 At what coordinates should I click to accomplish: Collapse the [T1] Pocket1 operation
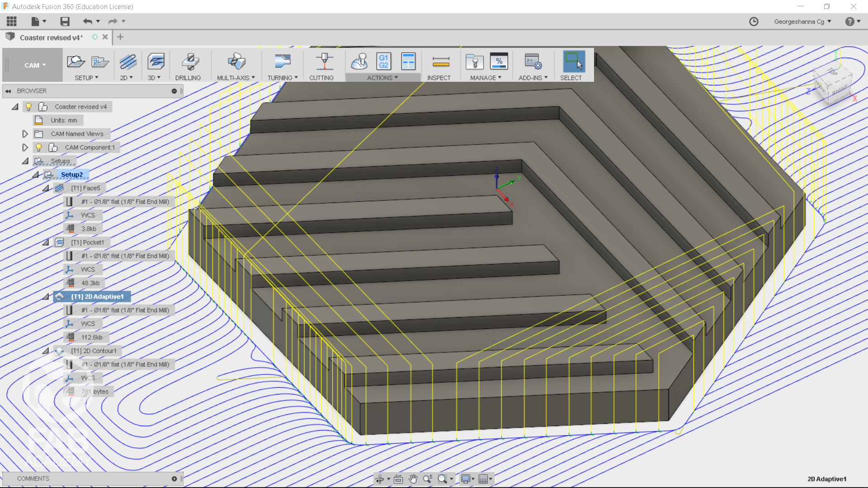pos(46,242)
